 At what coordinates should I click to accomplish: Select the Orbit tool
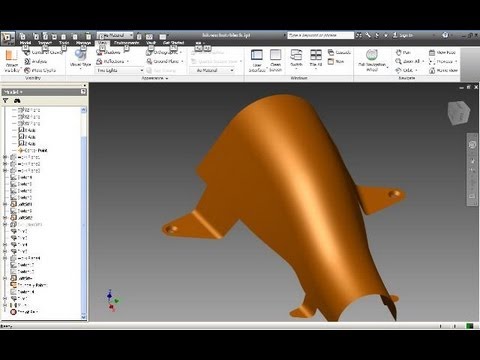tap(398, 70)
